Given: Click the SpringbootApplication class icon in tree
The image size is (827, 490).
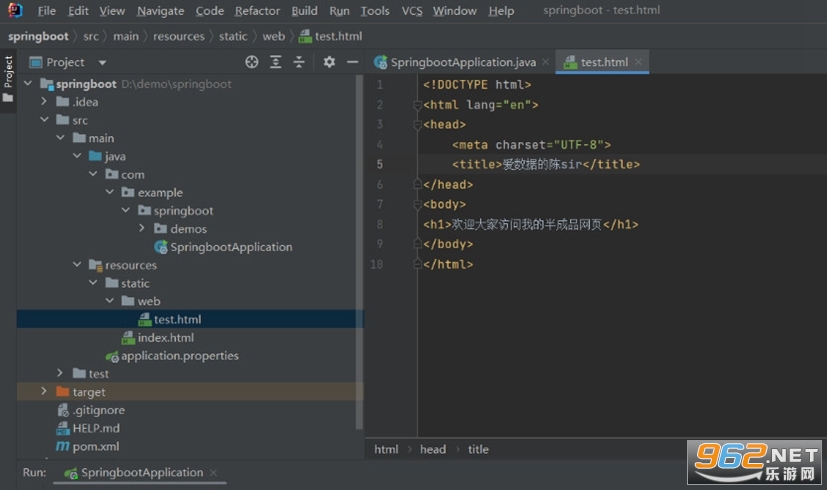Looking at the screenshot, I should [160, 247].
